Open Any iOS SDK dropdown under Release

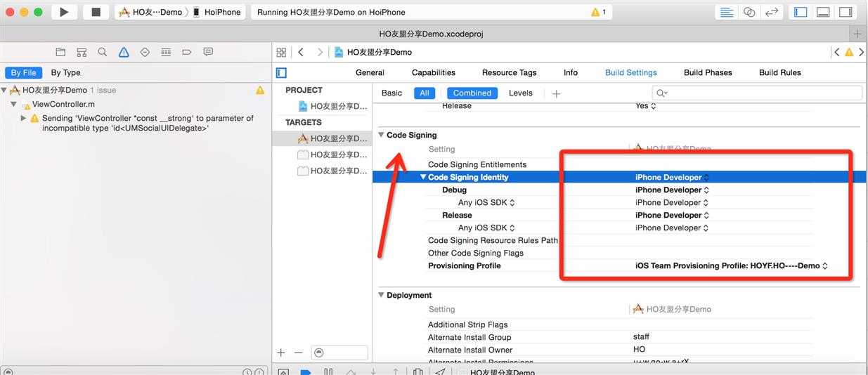(x=486, y=228)
